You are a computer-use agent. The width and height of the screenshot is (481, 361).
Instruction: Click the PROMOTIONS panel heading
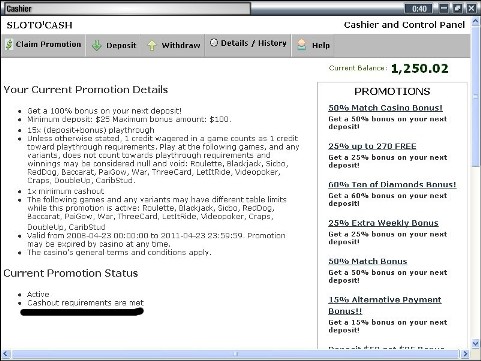point(392,91)
